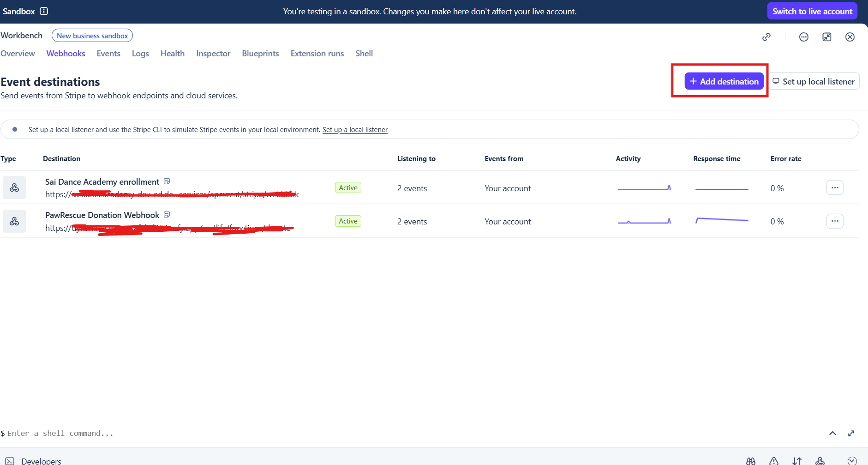Open the warning triangle errors icon

coord(774,461)
